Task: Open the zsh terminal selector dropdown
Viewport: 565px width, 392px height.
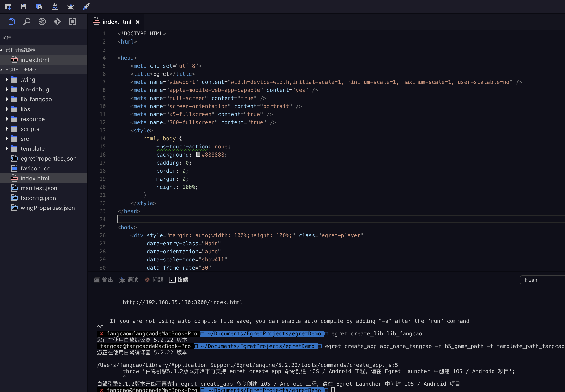Action: click(543, 280)
